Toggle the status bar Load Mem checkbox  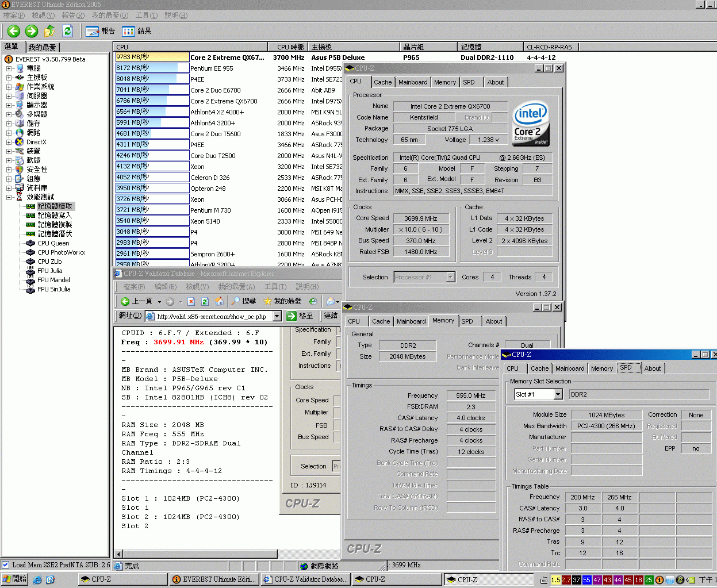coord(6,565)
